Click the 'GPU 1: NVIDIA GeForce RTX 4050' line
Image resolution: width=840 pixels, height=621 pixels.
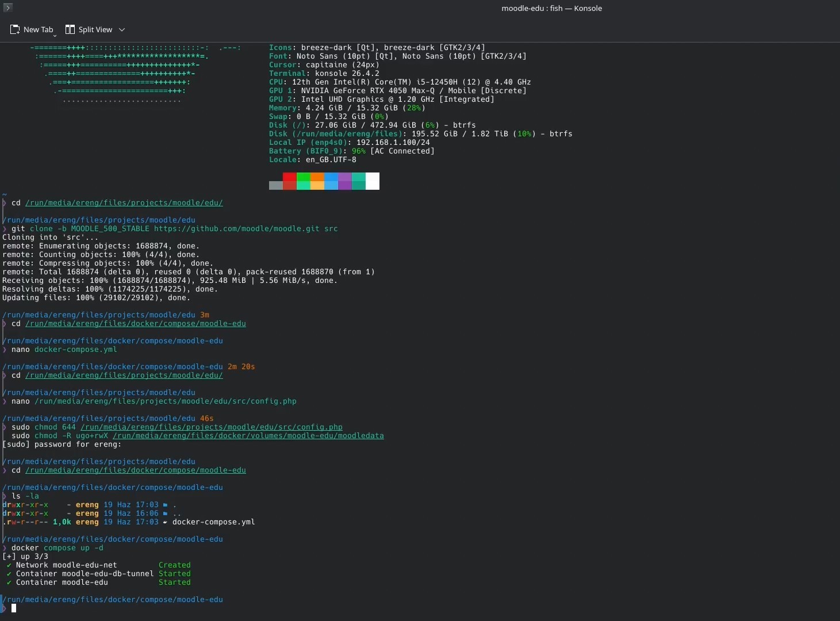[398, 91]
